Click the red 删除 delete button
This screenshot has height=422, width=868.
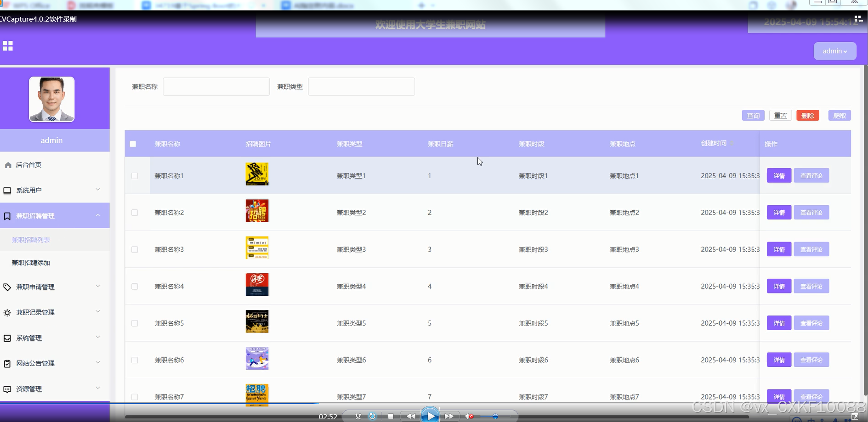(x=808, y=116)
